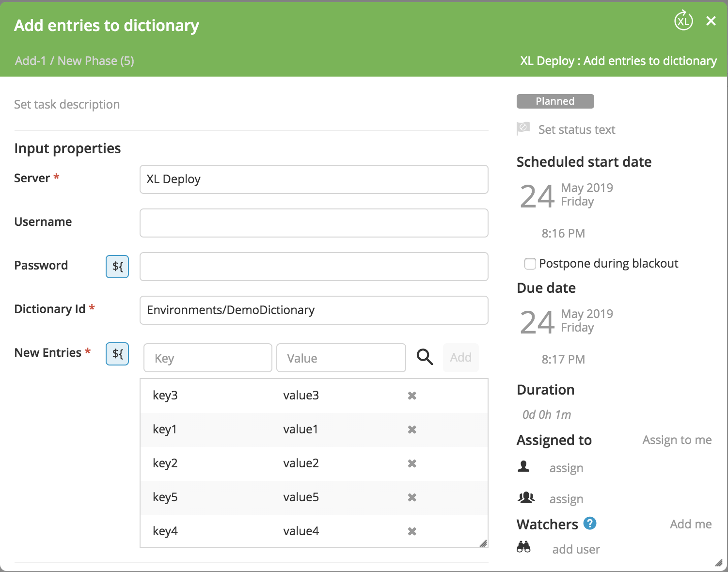The width and height of the screenshot is (728, 572).
Task: Click add user to add a watcher
Action: [x=576, y=549]
